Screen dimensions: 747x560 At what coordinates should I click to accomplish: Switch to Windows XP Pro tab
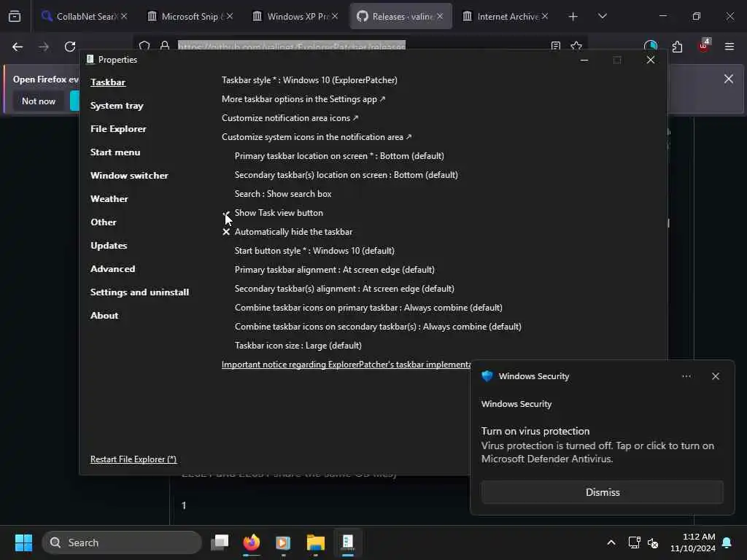[295, 16]
